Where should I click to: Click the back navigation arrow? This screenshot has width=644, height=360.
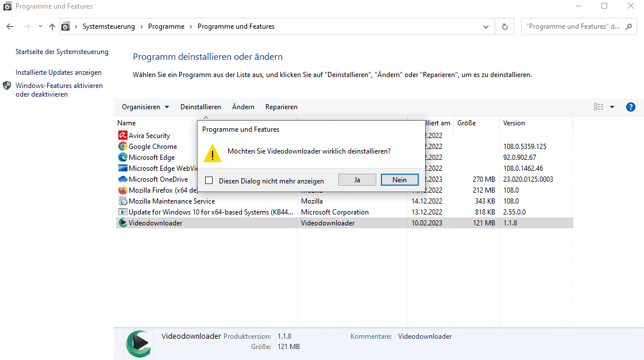[x=9, y=26]
